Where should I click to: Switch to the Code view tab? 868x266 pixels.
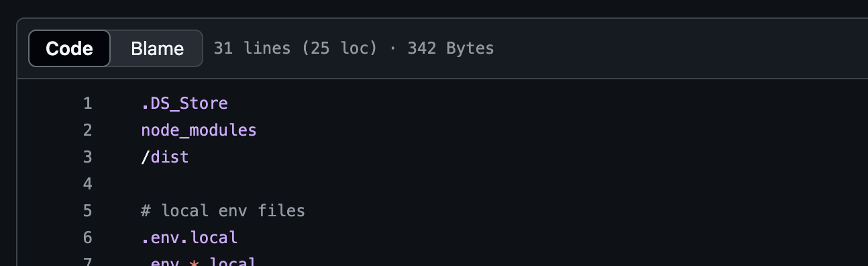69,48
